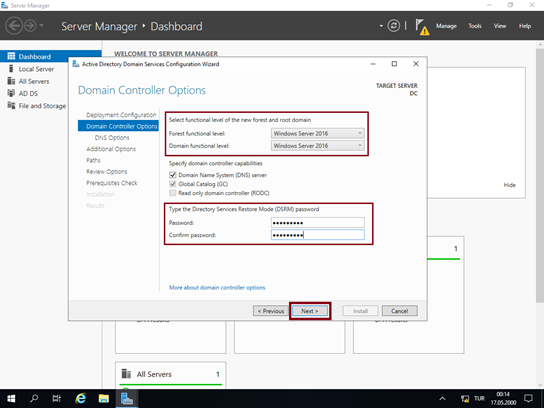544x408 pixels.
Task: Select Dashboard in the left sidebar
Action: click(51, 56)
